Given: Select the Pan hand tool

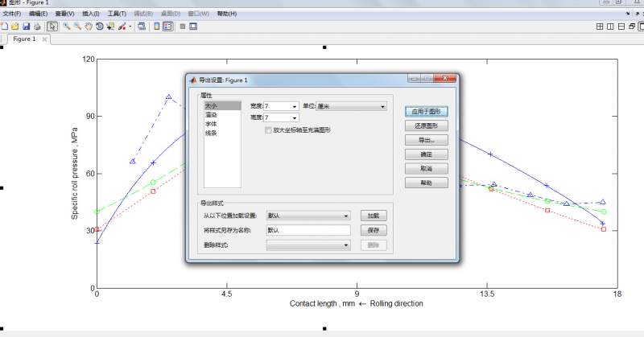Looking at the screenshot, I should (x=89, y=27).
